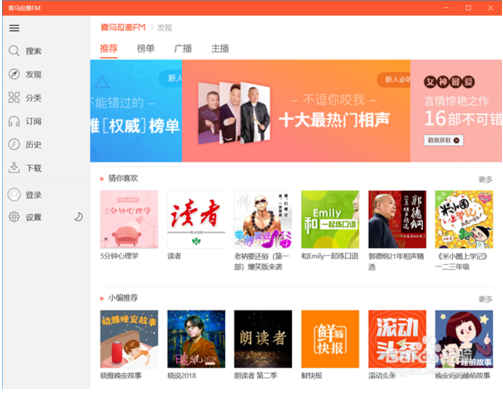Click the compass Discover icon
Screen dimensions: 503x399
(x=14, y=74)
